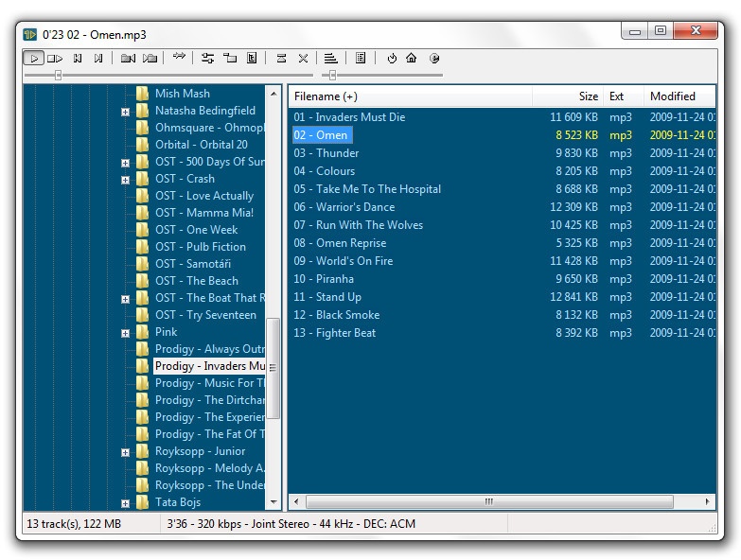Select track 13 - Fighter Beat
The height and width of the screenshot is (560, 741).
pos(335,333)
